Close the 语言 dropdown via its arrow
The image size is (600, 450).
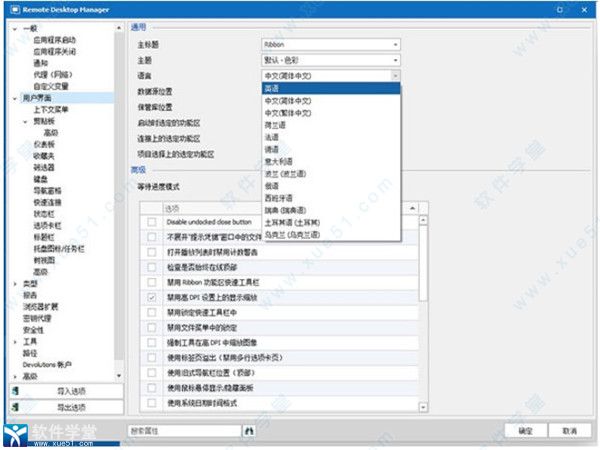click(395, 76)
